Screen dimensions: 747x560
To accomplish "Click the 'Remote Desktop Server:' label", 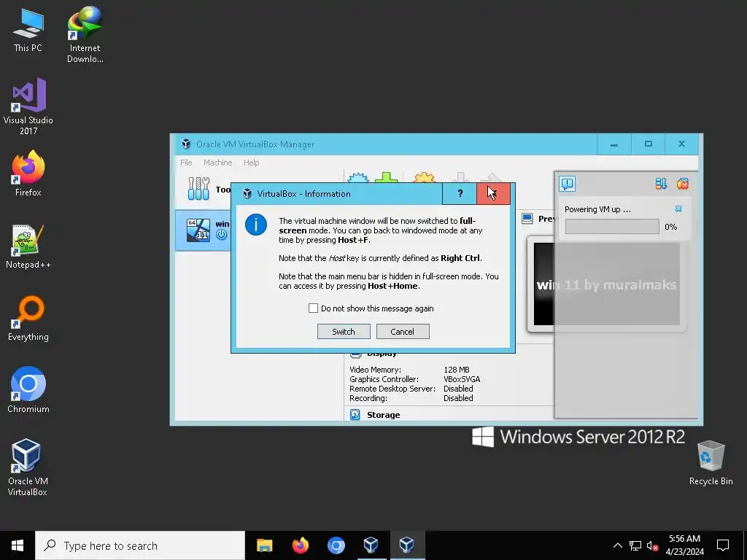I will 392,389.
